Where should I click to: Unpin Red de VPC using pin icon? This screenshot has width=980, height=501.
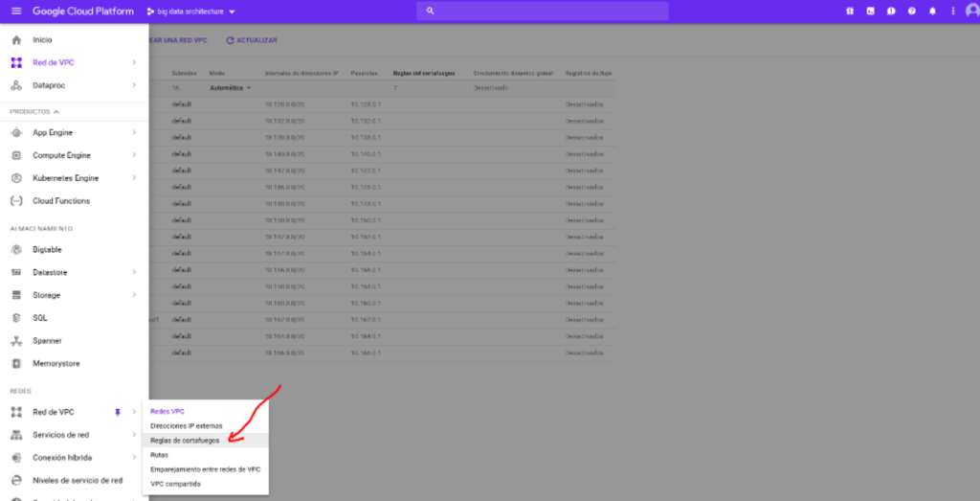point(118,412)
